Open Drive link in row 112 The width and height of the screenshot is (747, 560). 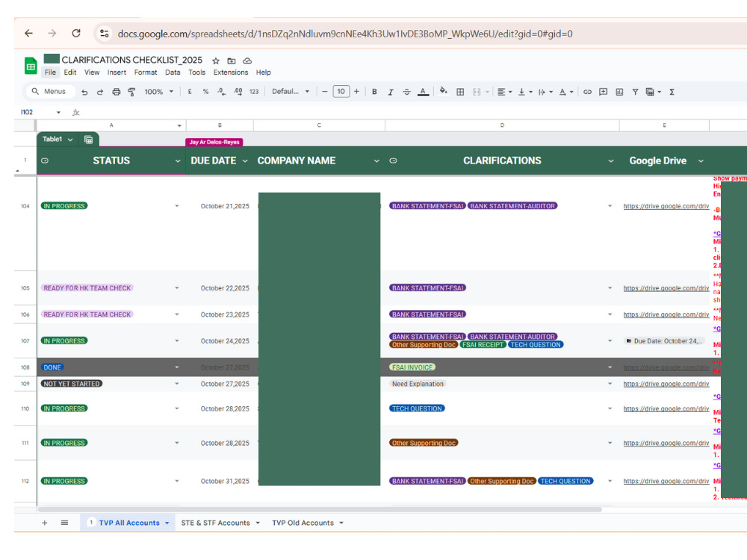[x=666, y=482]
